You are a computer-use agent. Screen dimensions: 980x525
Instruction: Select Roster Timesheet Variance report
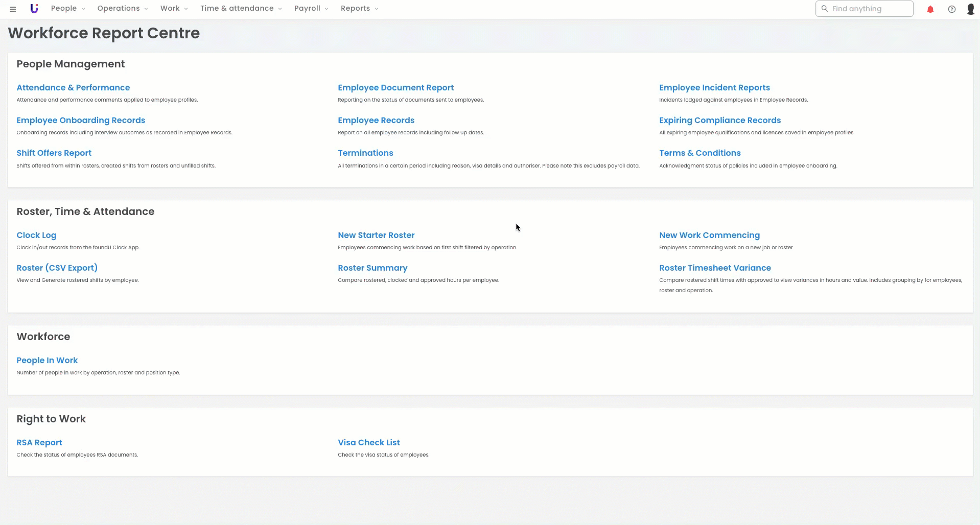click(x=714, y=268)
